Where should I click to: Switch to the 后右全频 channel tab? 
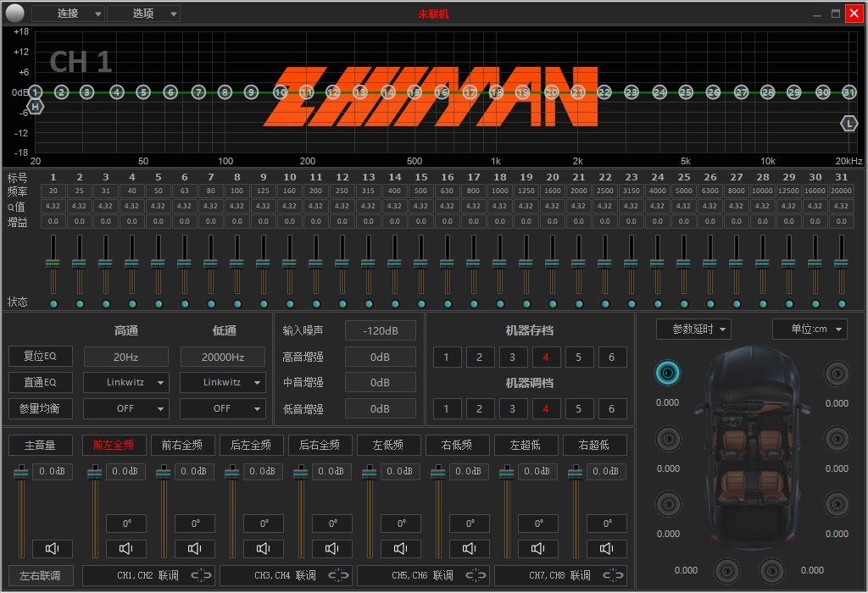click(x=320, y=445)
